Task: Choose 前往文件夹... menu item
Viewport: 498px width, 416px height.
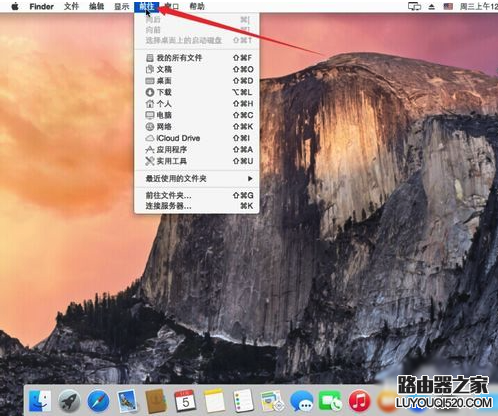Action: point(197,195)
